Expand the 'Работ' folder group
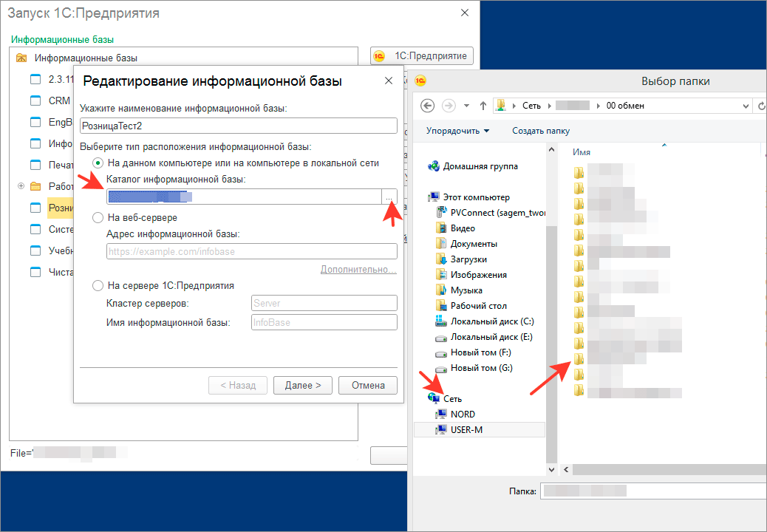This screenshot has width=767, height=532. [21, 185]
